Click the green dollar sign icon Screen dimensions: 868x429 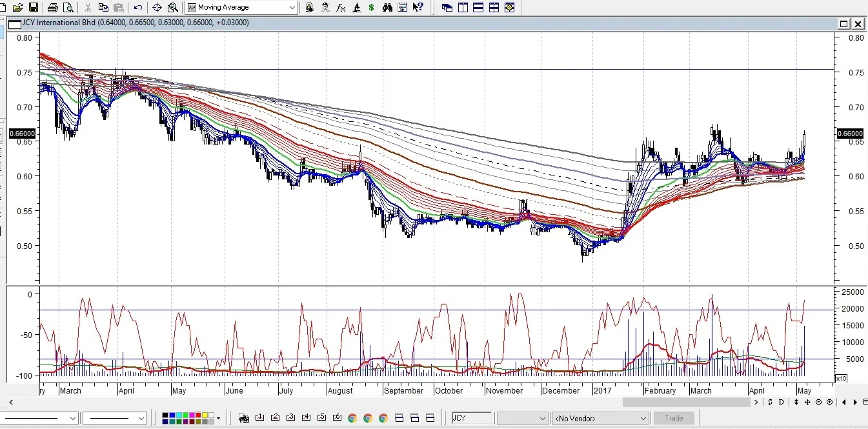tap(371, 8)
